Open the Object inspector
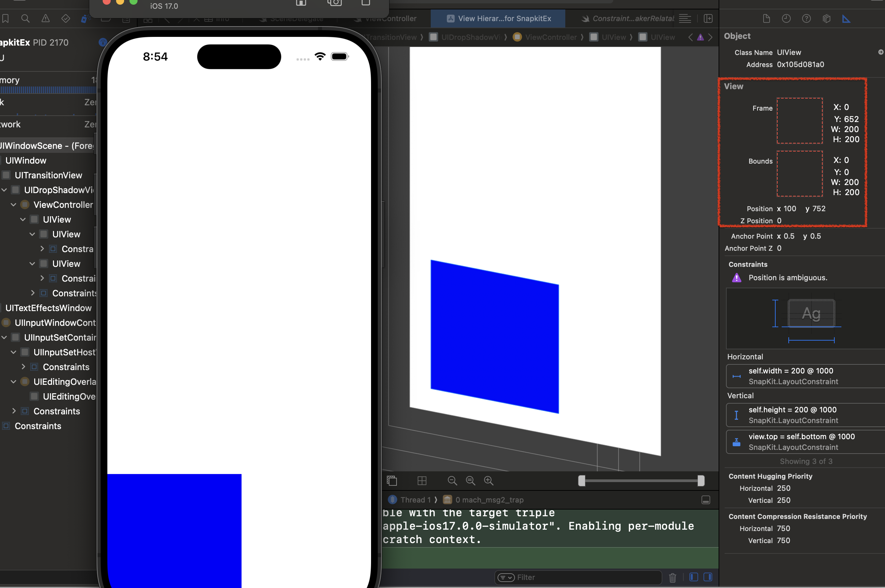885x588 pixels. [827, 18]
